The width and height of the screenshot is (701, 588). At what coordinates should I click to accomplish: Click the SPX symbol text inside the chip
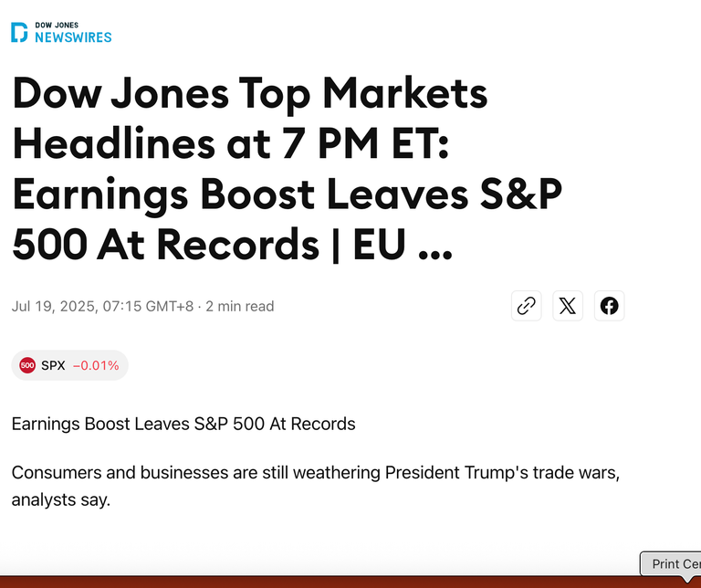[x=53, y=366]
